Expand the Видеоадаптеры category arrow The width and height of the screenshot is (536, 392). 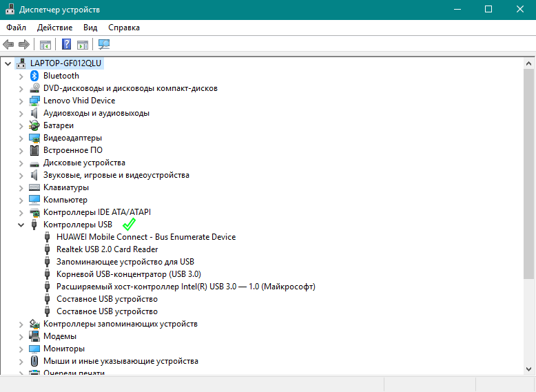point(21,138)
